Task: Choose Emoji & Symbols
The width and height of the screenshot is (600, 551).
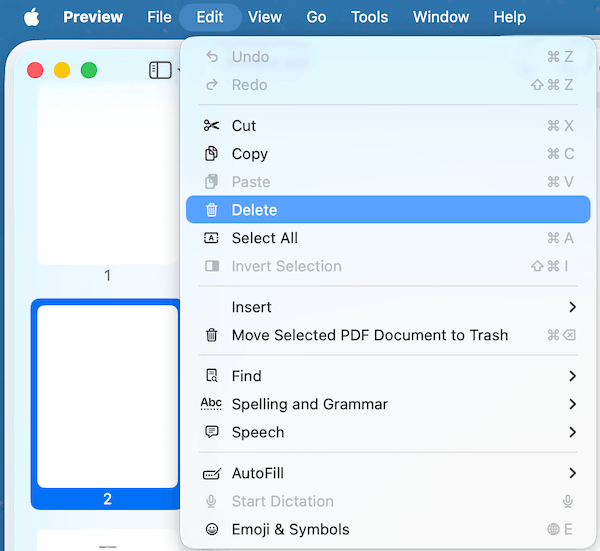Action: pyautogui.click(x=388, y=530)
